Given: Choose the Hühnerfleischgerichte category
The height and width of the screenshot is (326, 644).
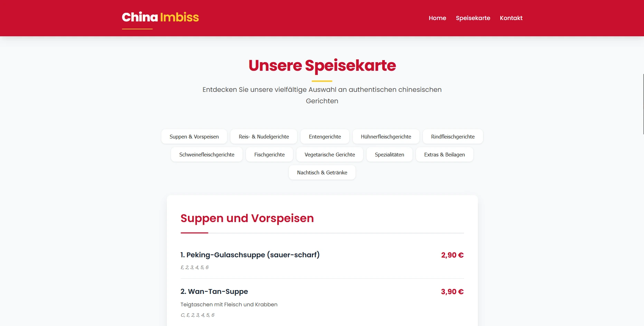Looking at the screenshot, I should (x=386, y=136).
